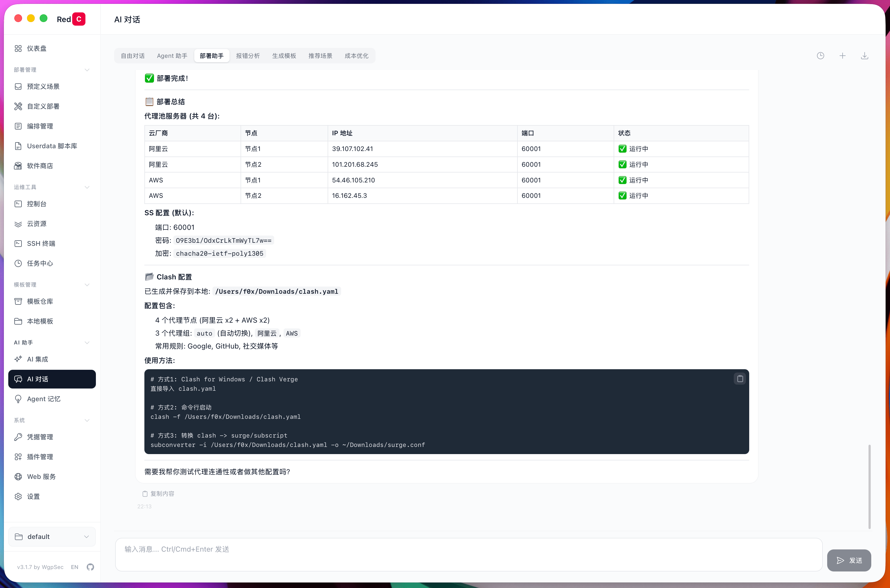Viewport: 890px width, 588px height.
Task: Select AI 对话 sidebar item
Action: pos(52,379)
